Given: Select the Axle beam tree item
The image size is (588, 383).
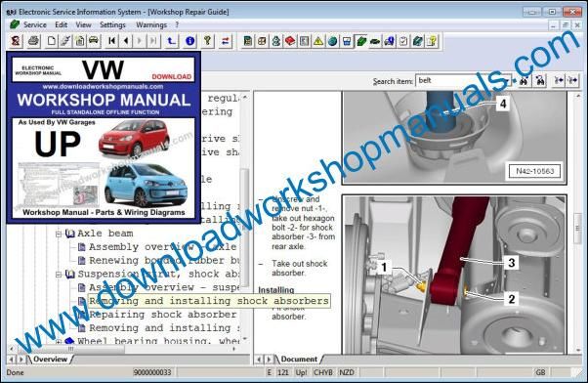Looking at the screenshot, I should click(x=105, y=234).
